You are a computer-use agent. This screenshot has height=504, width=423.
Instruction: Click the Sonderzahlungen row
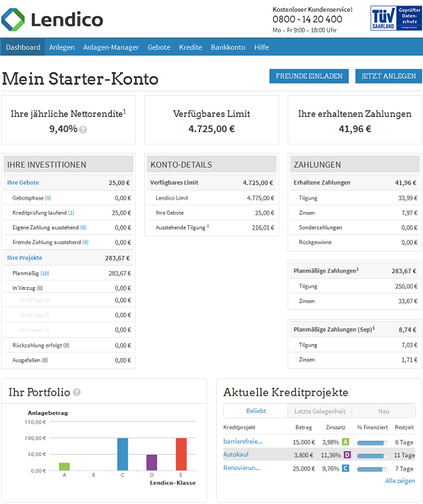tap(355, 227)
